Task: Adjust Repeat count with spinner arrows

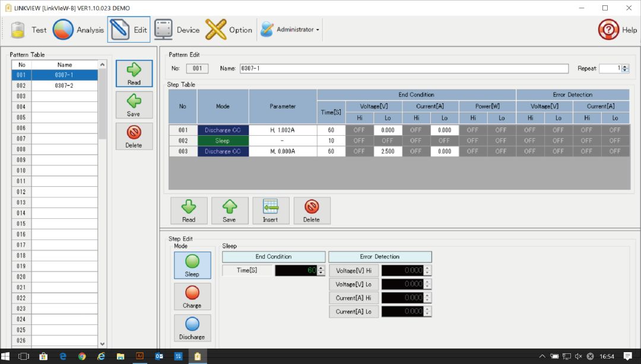Action: coord(625,69)
